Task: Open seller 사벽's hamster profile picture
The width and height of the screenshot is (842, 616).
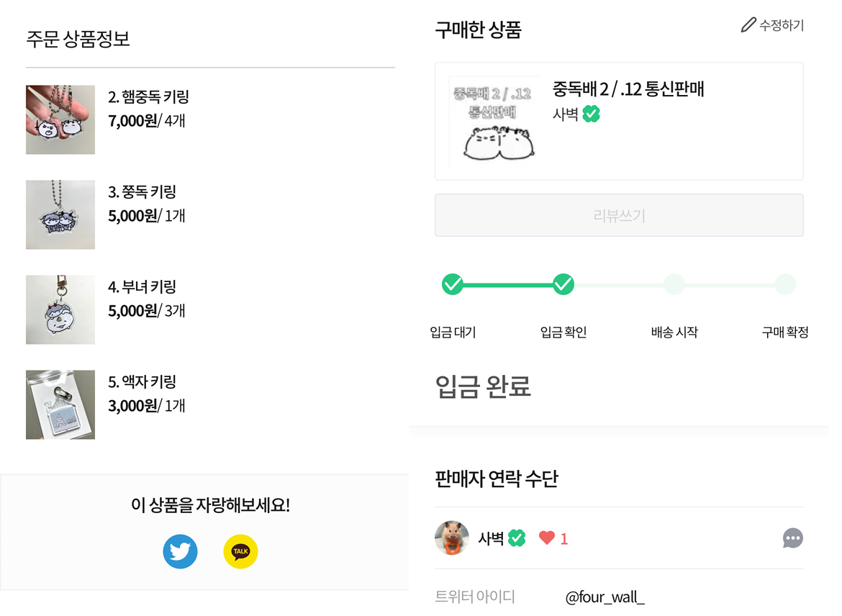Action: (x=452, y=538)
